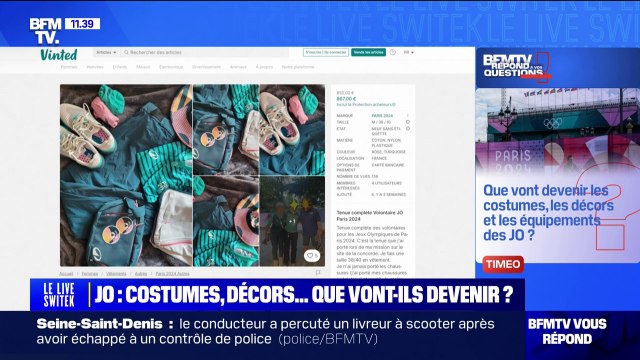
Task: Click the Autres breadcrumb link
Action: point(141,274)
